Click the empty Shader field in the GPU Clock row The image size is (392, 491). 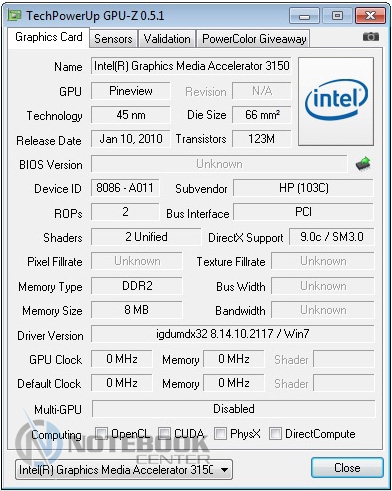344,359
